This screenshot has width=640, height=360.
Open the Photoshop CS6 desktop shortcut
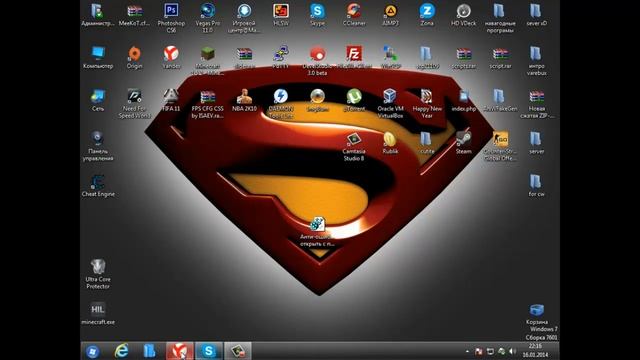[x=171, y=11]
